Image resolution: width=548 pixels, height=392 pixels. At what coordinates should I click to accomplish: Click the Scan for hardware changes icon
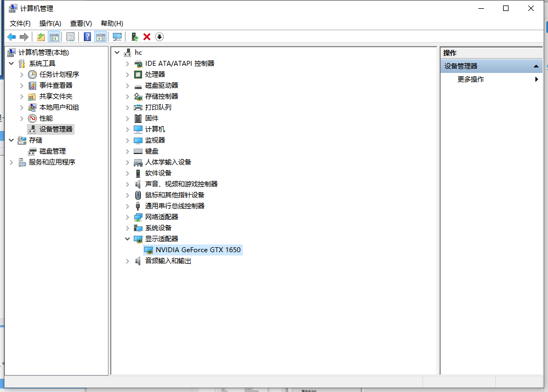tap(118, 37)
